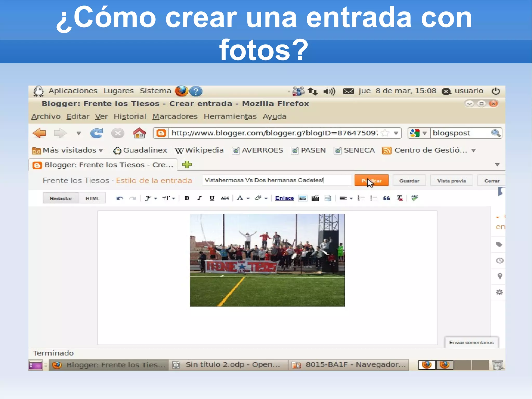Click the insert video clapperboard icon
This screenshot has width=532, height=399.
[x=315, y=198]
